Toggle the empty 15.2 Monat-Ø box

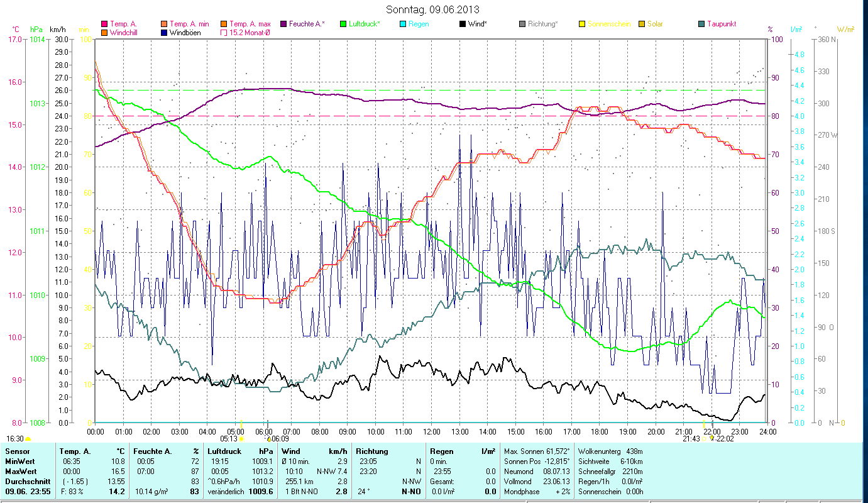coord(223,33)
